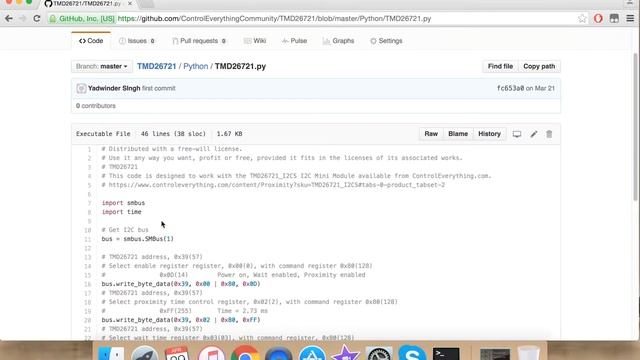This screenshot has height=360, width=640.
Task: Click the controleverything.com URL comment on line 5
Action: [273, 185]
